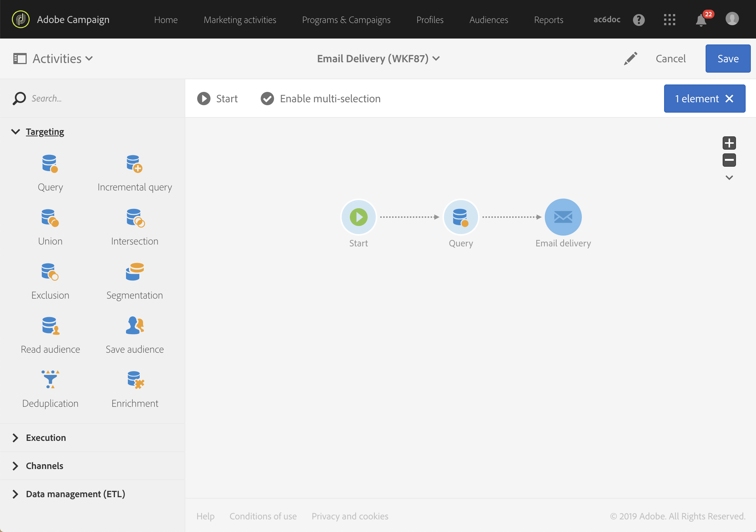Click the zoom in plus icon
The width and height of the screenshot is (756, 532).
pos(729,143)
